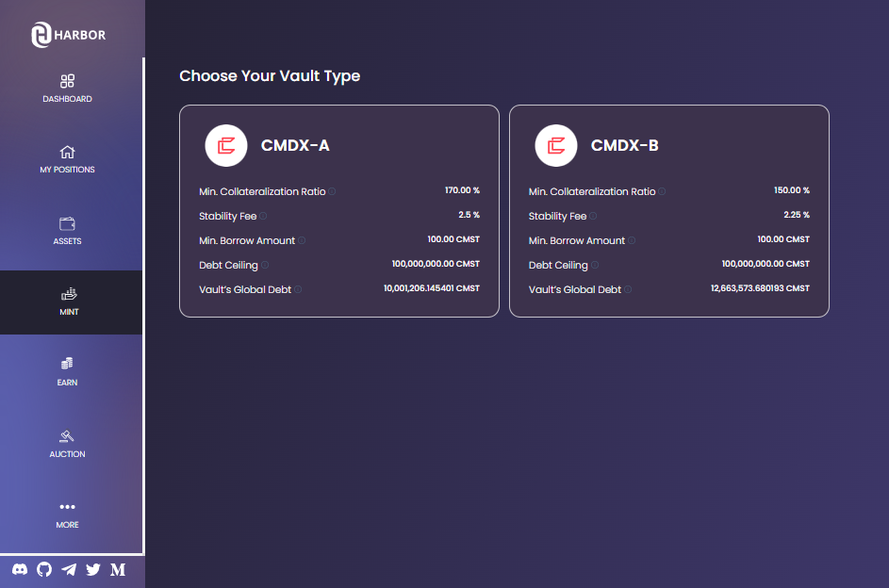This screenshot has width=889, height=588.
Task: Click the 2.25 % stability fee value
Action: (x=797, y=215)
